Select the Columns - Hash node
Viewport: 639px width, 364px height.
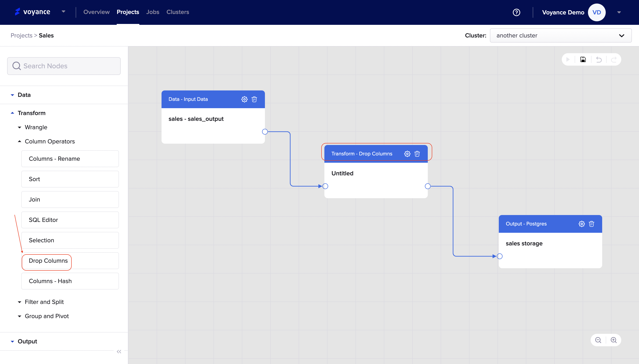(x=70, y=281)
